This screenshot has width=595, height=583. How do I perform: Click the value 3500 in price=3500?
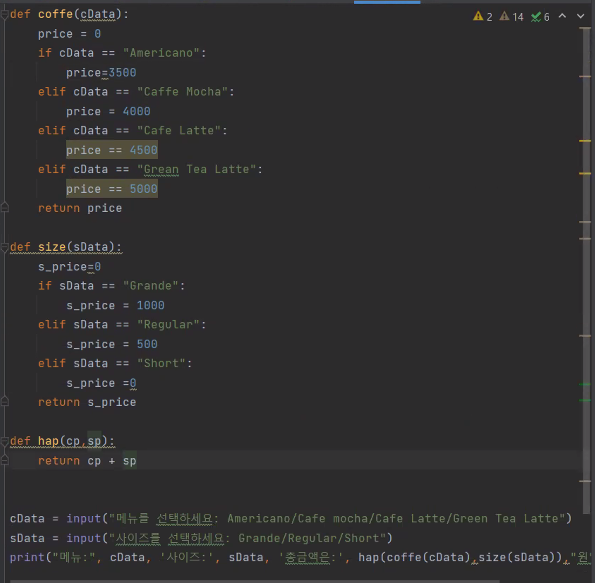tap(122, 72)
